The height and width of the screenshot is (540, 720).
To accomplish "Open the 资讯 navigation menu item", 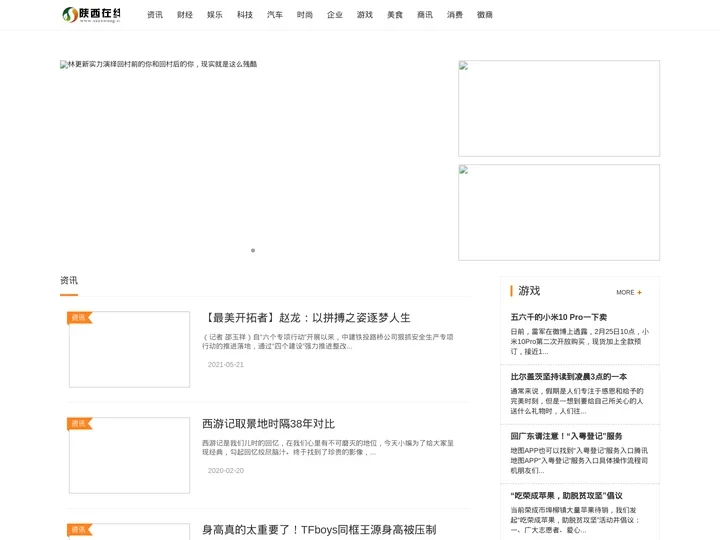I will click(155, 15).
